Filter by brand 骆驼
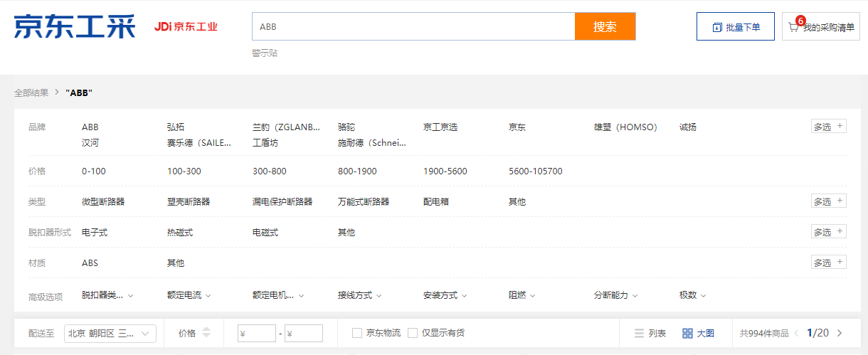 pos(346,127)
